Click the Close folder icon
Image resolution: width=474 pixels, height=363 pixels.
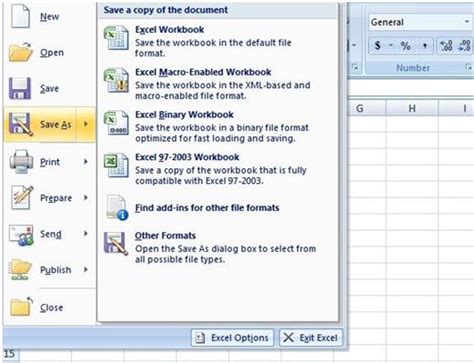(x=21, y=306)
